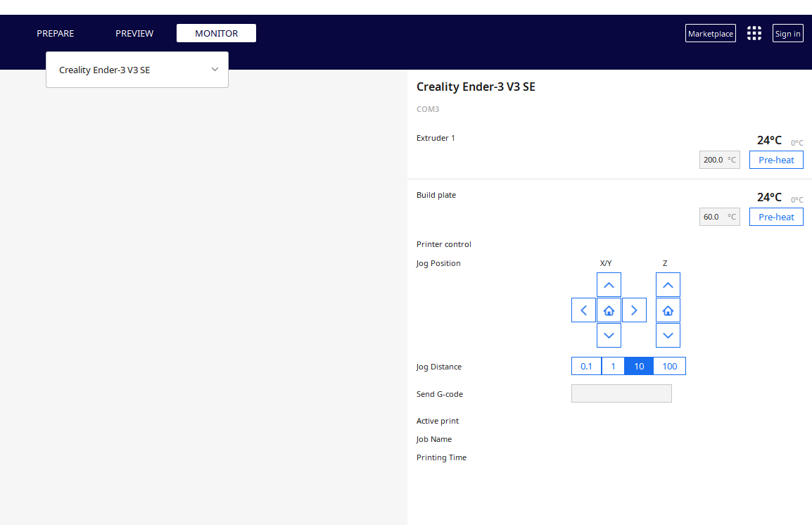The image size is (812, 525).
Task: Edit the extruder 200.0 °C temperature field
Action: [x=719, y=160]
